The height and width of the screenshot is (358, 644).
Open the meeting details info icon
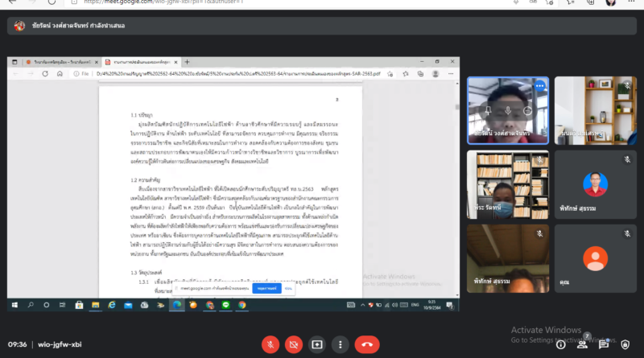point(561,344)
